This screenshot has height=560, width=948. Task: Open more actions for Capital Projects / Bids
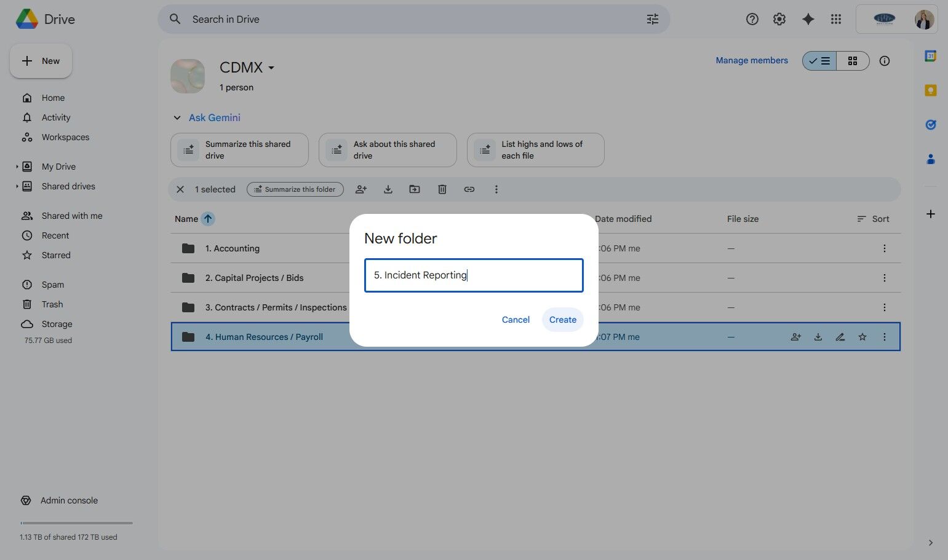pos(885,278)
